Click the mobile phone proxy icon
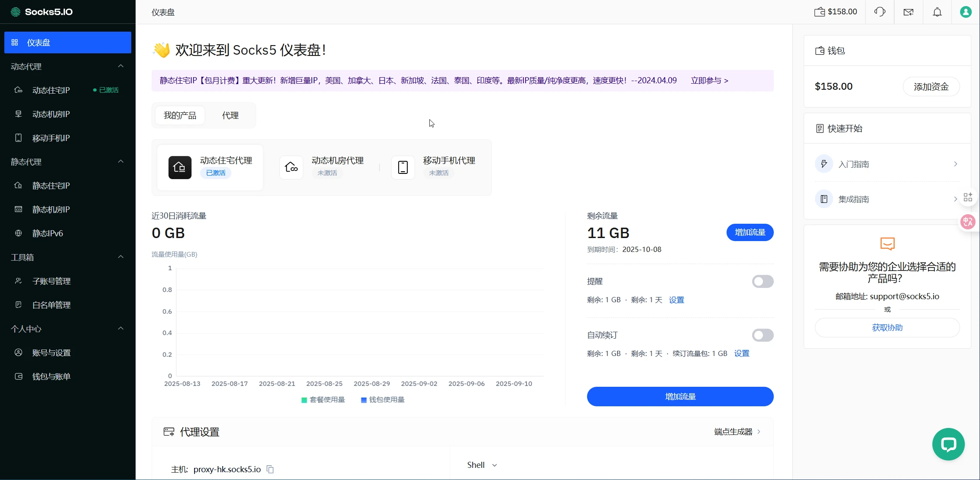Screen dimensions: 980x480 pos(403,167)
